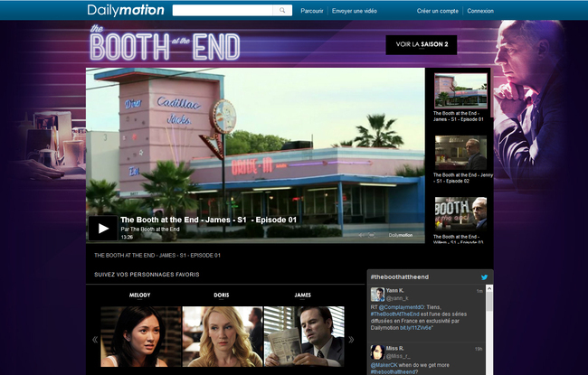Select James S1 Episode 01 thumbnail
This screenshot has width=588, height=375.
(x=460, y=90)
